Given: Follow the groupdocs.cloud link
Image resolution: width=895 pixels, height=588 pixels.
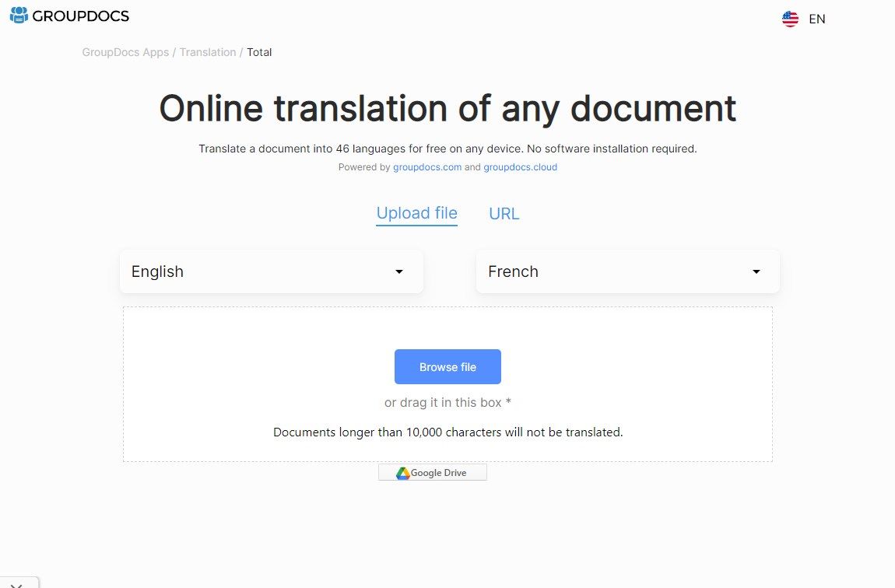Looking at the screenshot, I should point(521,167).
